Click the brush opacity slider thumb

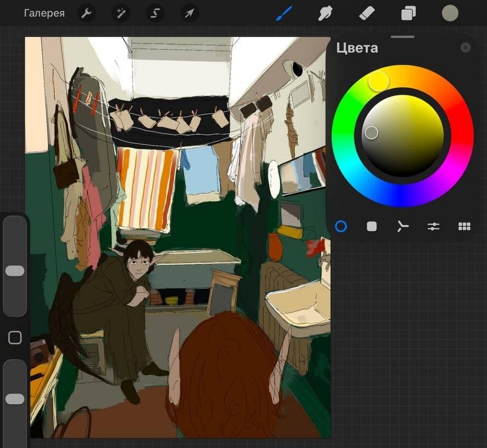pos(15,399)
